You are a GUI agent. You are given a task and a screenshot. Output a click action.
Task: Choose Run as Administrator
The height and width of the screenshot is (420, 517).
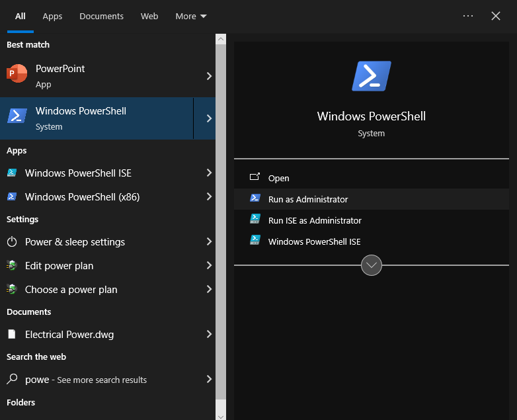[x=372, y=199]
